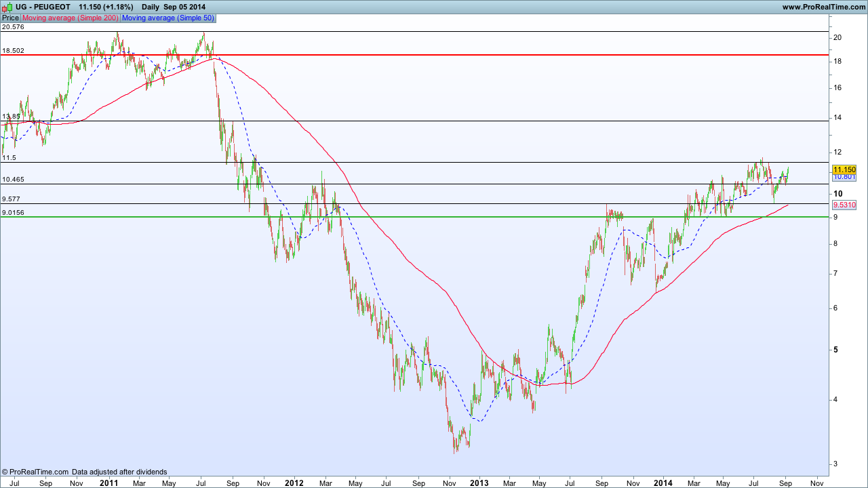Click the 16 tick on the price axis
This screenshot has width=868, height=488.
(837, 87)
